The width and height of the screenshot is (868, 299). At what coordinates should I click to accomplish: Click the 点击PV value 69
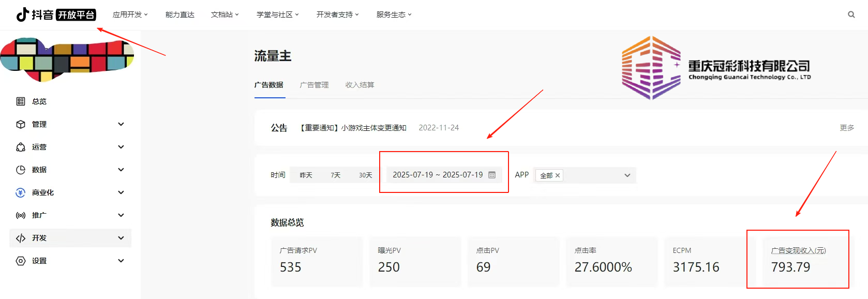[483, 267]
